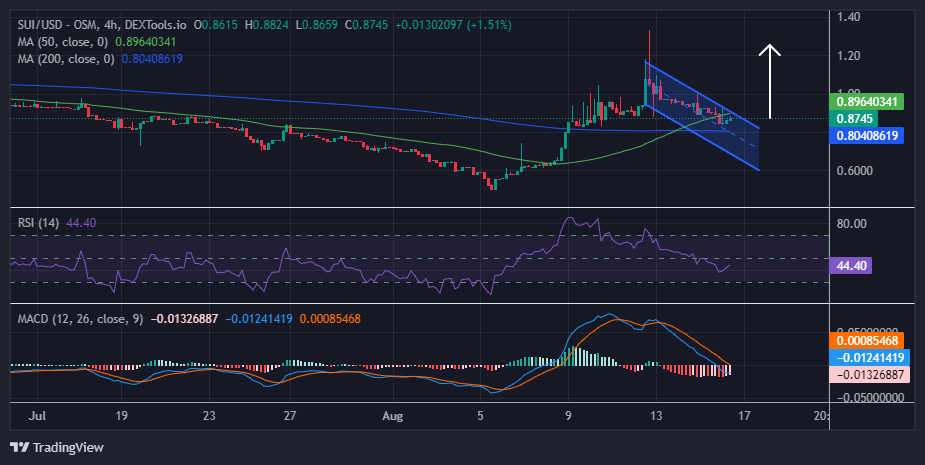Click the 9 date on the time axis
925x465 pixels.
pos(568,416)
